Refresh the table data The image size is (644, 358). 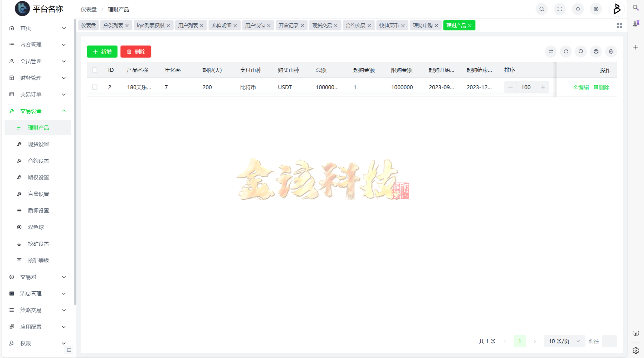pos(566,51)
